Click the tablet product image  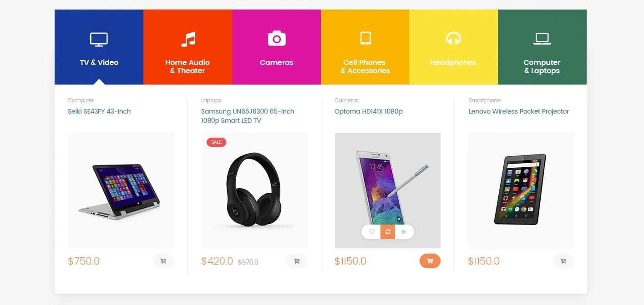pyautogui.click(x=521, y=190)
